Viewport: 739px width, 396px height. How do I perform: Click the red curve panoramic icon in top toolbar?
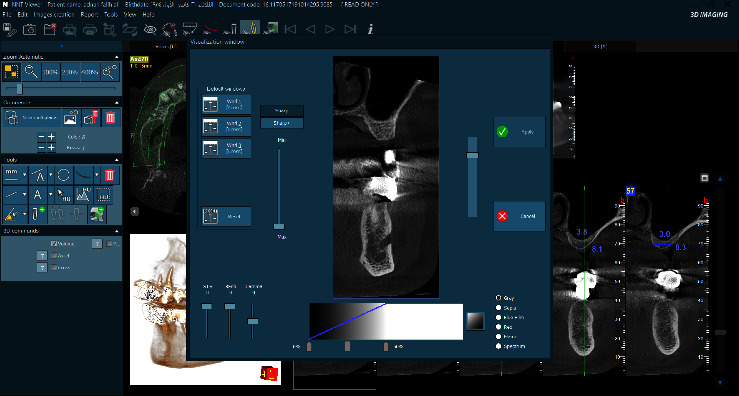click(x=210, y=30)
